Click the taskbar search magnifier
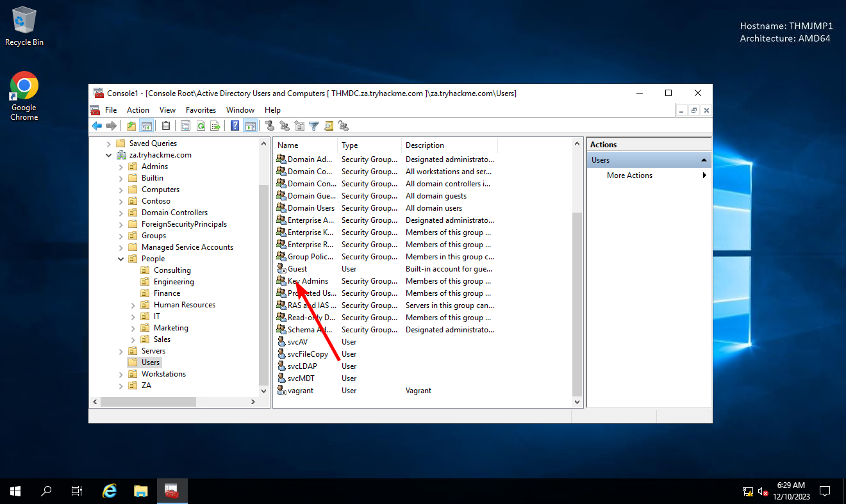 46,491
